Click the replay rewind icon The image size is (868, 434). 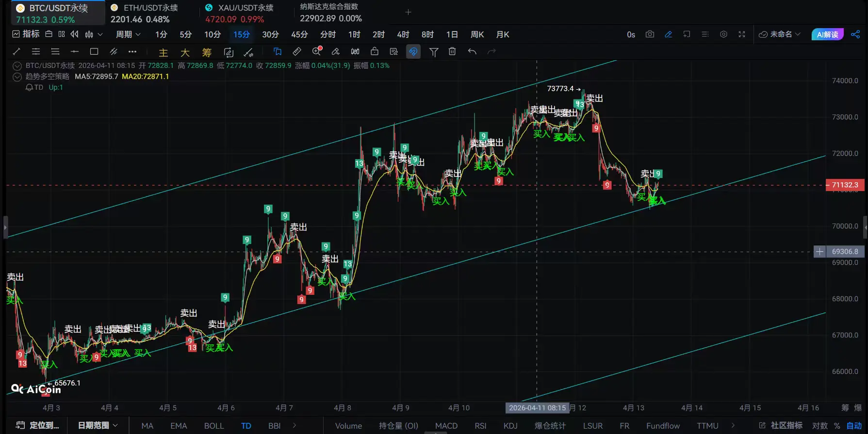click(74, 34)
